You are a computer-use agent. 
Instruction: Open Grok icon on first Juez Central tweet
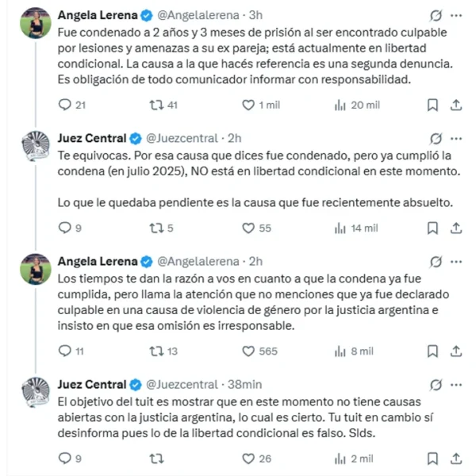pyautogui.click(x=435, y=139)
